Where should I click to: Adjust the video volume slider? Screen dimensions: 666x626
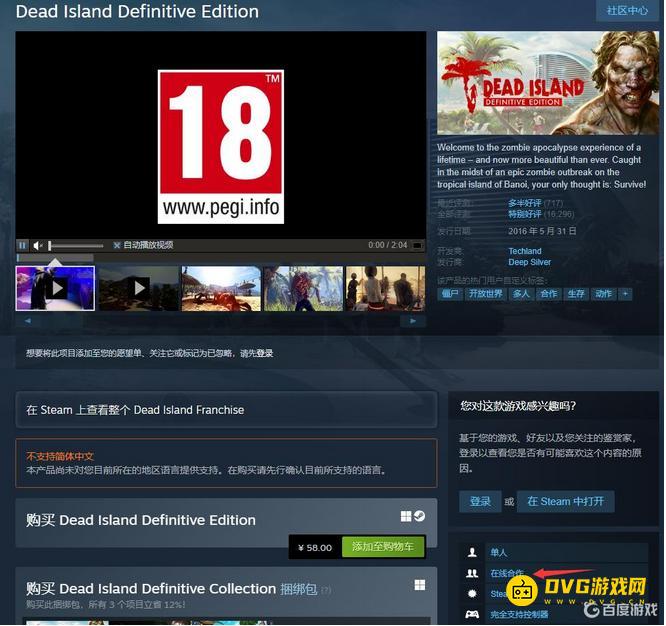[76, 245]
